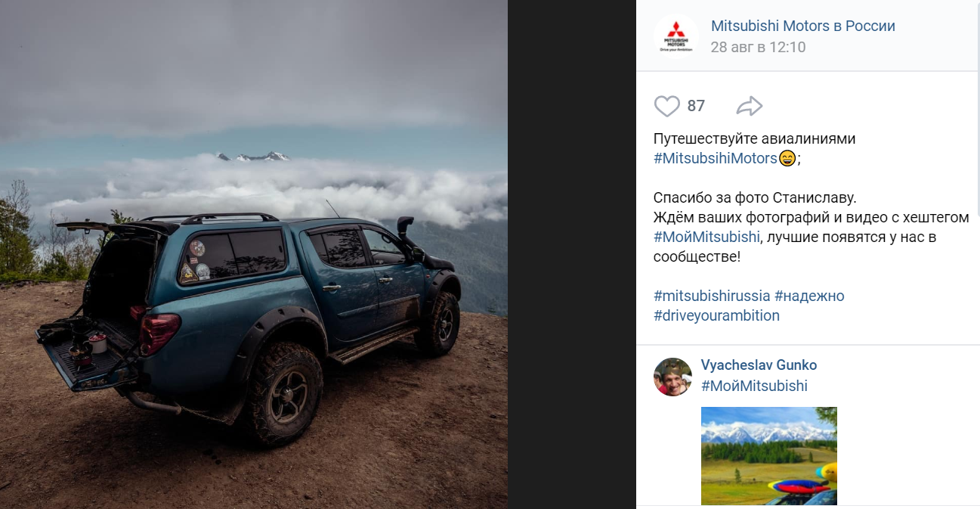
Task: Open the #MitsubsihiMotors hashtag
Action: coord(716,158)
